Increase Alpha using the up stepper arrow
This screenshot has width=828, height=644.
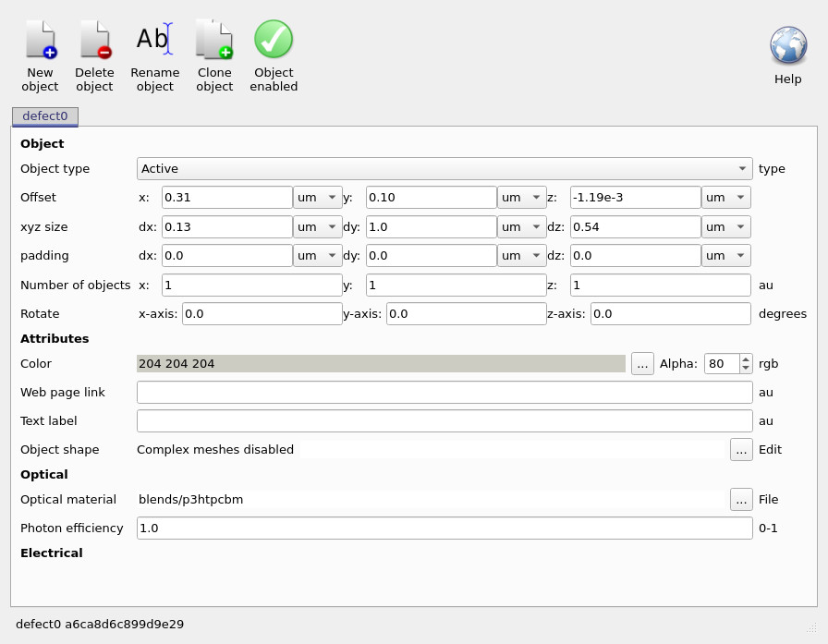point(747,358)
